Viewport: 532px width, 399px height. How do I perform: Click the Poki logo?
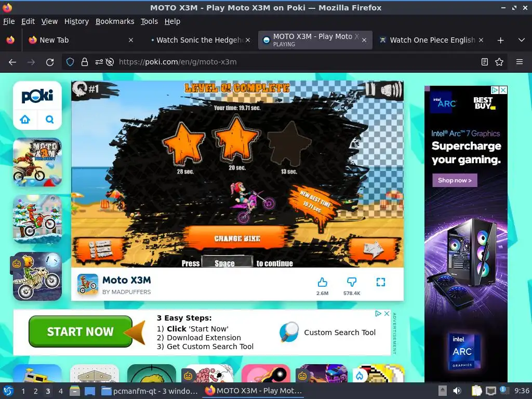37,96
